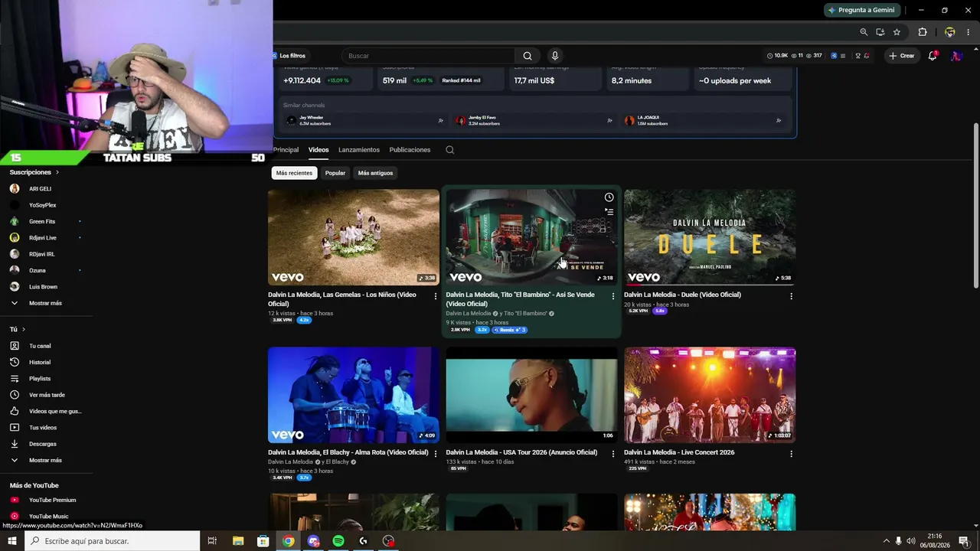Open ARI GELI subscription channel
The height and width of the screenshot is (551, 980).
click(31, 188)
